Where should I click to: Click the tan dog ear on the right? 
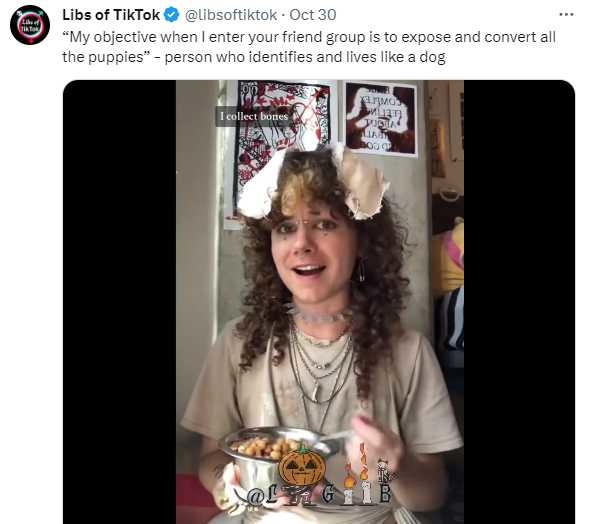[x=361, y=183]
